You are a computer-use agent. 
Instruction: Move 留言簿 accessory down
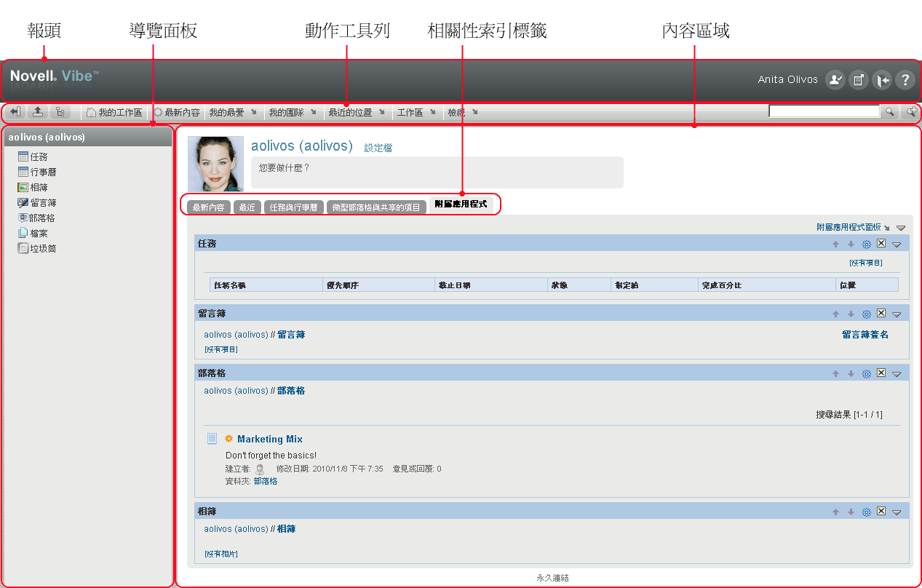pyautogui.click(x=851, y=314)
